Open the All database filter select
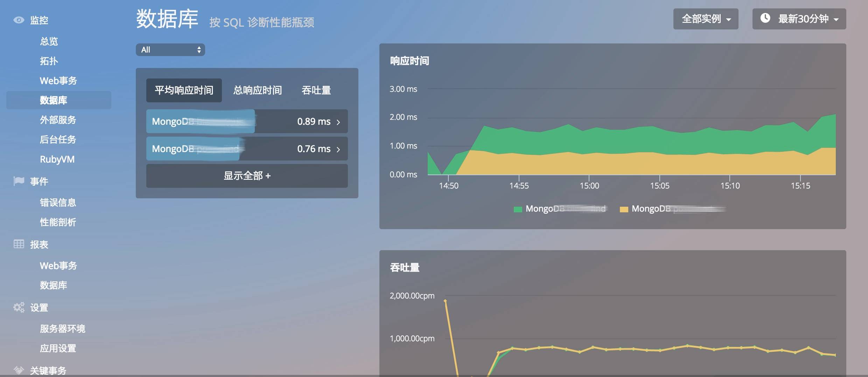The image size is (868, 377). click(x=170, y=50)
